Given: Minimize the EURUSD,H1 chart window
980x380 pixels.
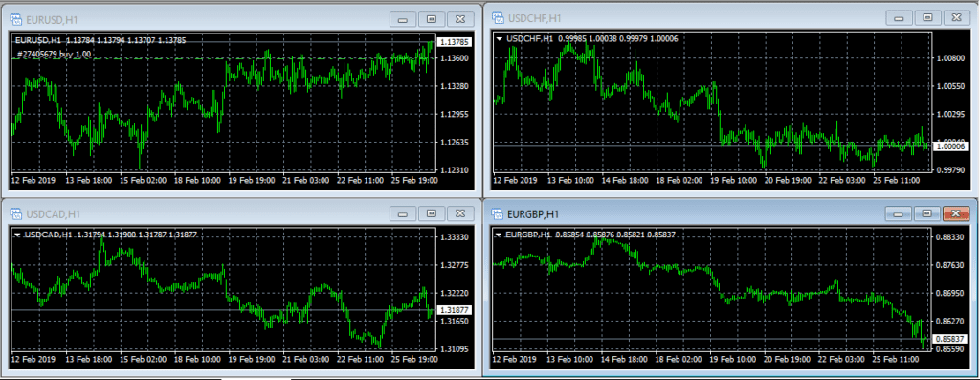Looking at the screenshot, I should click(403, 19).
